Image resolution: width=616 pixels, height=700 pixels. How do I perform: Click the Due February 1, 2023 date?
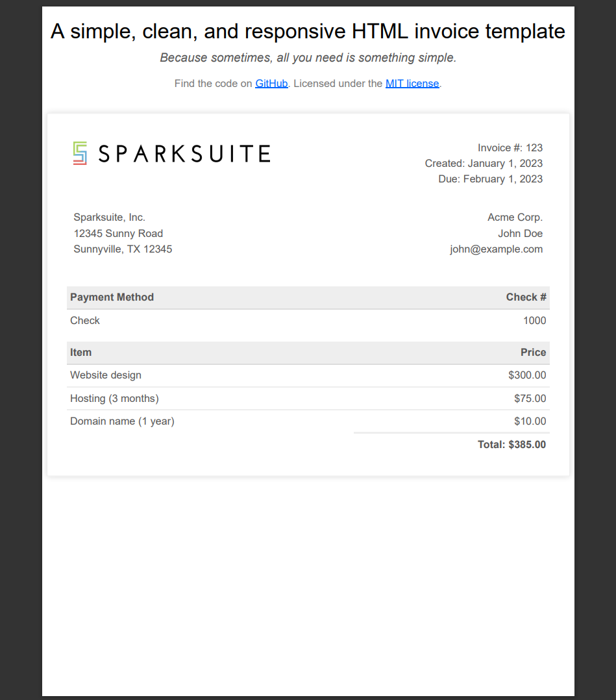pyautogui.click(x=490, y=179)
